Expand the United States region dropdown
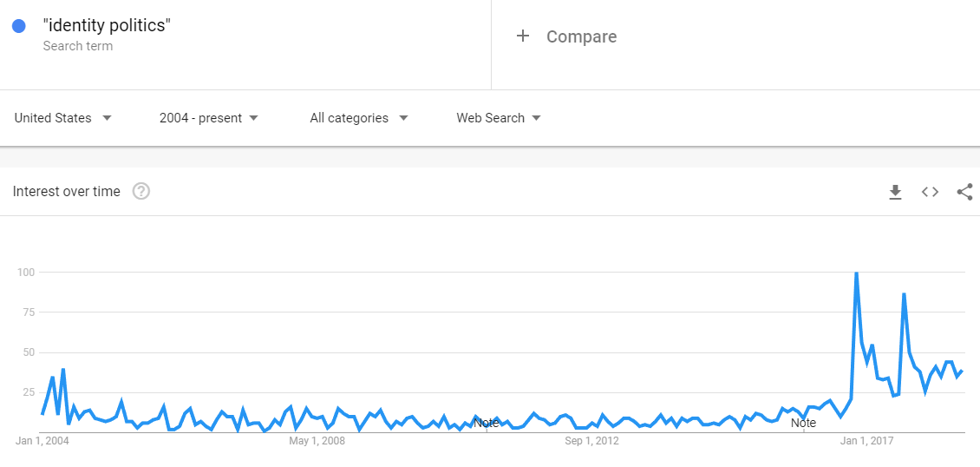980x467 pixels. coord(63,118)
